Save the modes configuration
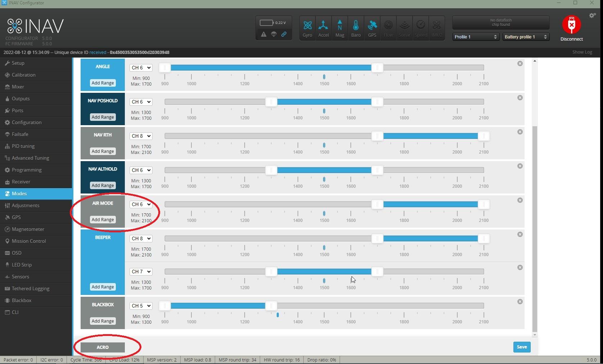 coord(521,347)
